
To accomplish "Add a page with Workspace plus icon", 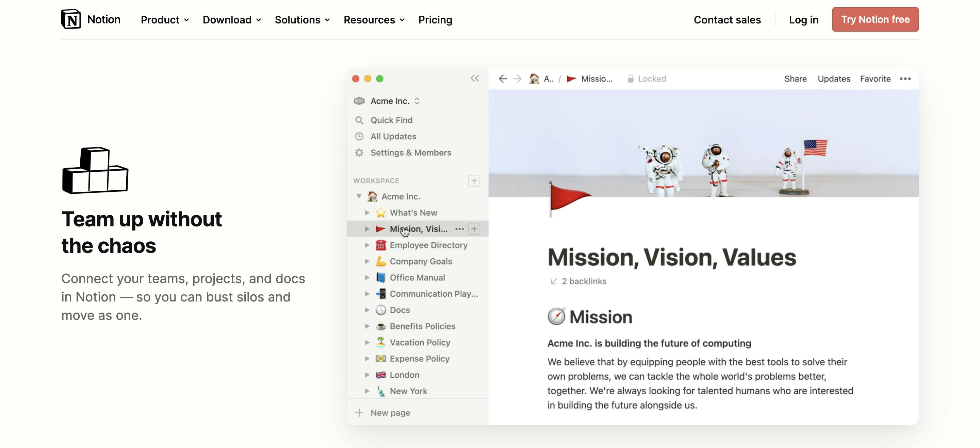I will tap(474, 180).
